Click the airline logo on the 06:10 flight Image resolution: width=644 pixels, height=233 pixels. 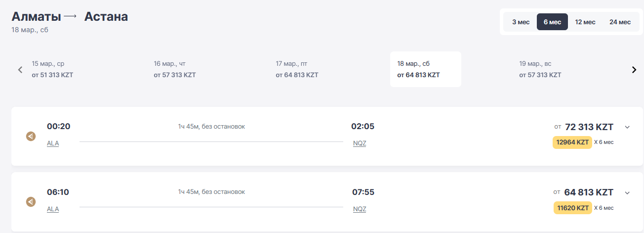[x=31, y=202]
